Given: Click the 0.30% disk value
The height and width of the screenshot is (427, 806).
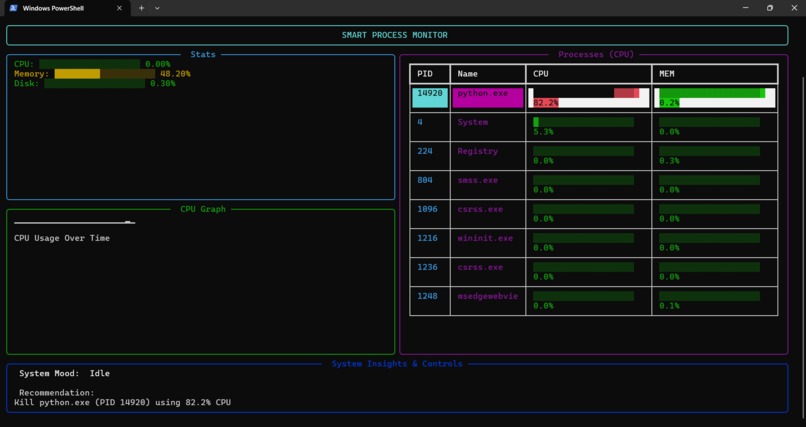Looking at the screenshot, I should (162, 83).
